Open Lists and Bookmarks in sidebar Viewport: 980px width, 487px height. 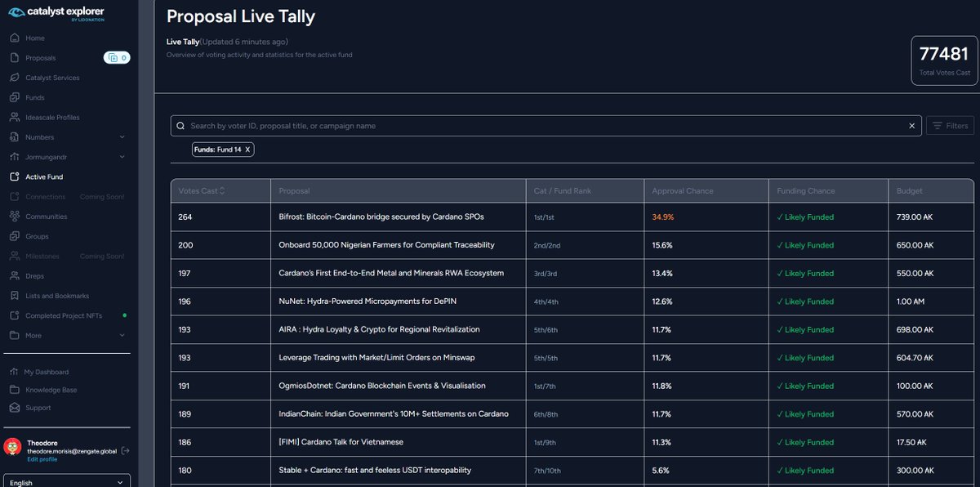click(x=57, y=296)
